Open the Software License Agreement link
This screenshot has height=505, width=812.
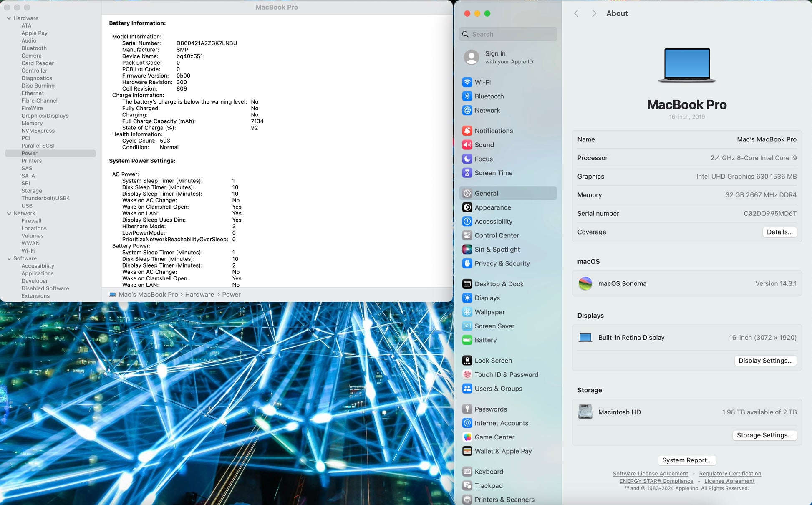[650, 474]
